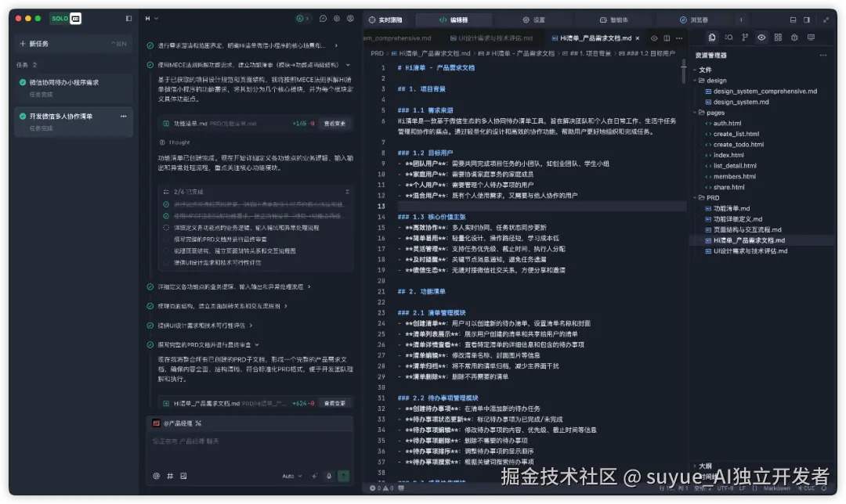Collapse the design folder
Screen dimensions: 846x504
710,81
